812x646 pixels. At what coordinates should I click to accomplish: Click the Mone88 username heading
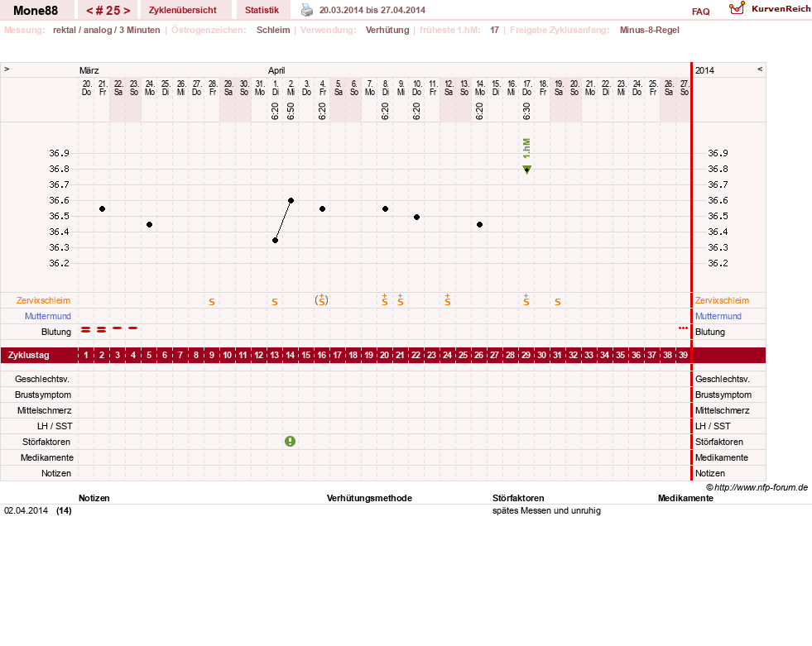coord(36,11)
